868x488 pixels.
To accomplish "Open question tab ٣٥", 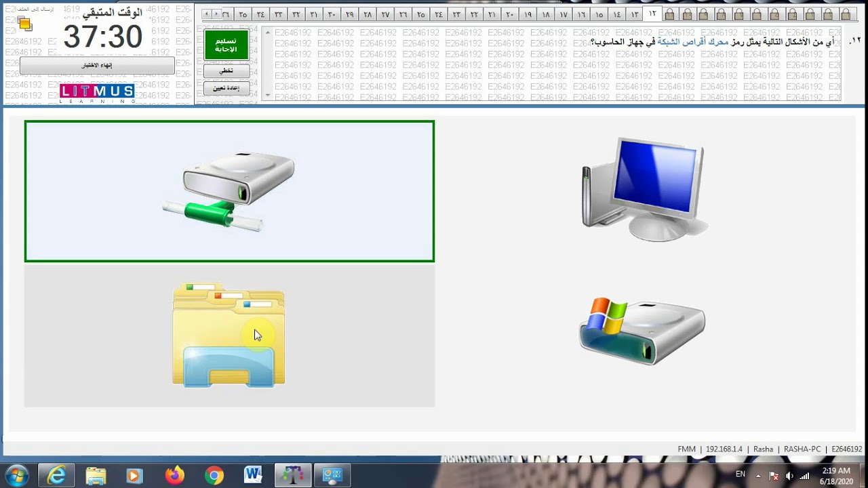I will click(243, 14).
